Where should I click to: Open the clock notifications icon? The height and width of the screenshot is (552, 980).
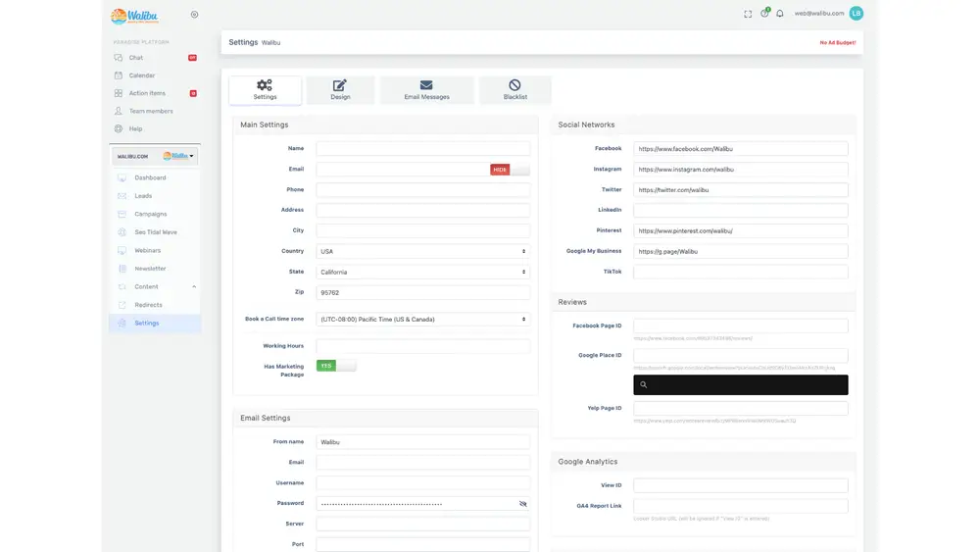764,13
